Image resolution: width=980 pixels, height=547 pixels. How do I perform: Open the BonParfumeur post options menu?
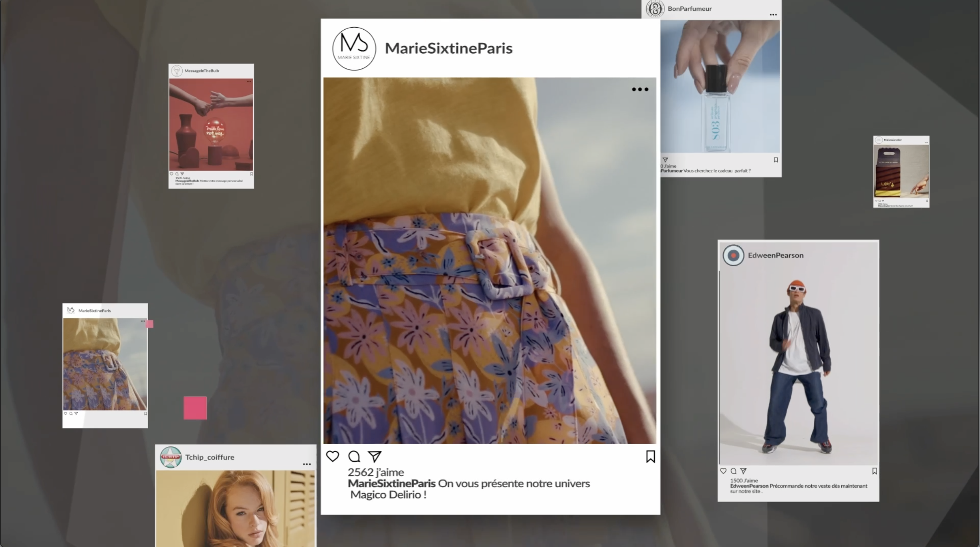pos(773,15)
